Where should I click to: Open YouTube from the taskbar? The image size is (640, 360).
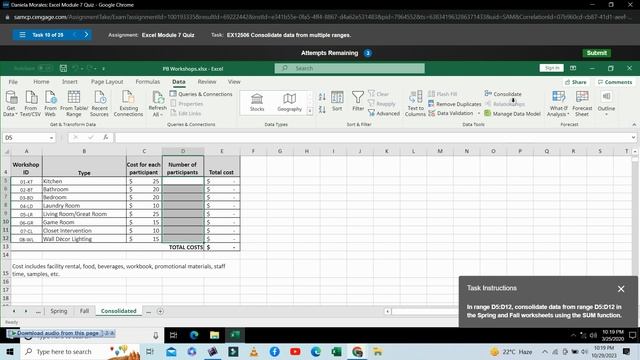pyautogui.click(x=295, y=351)
